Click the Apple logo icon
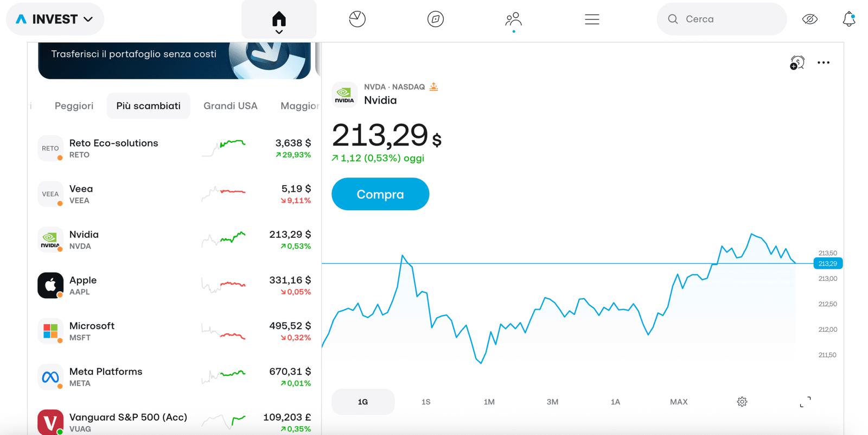 [50, 285]
